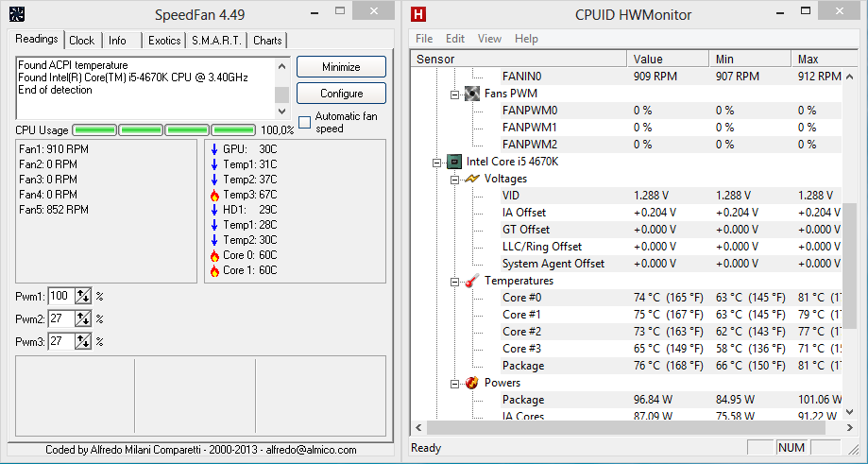Click the SpeedFan Minimize button
Screen dimensions: 868x464
(x=341, y=66)
